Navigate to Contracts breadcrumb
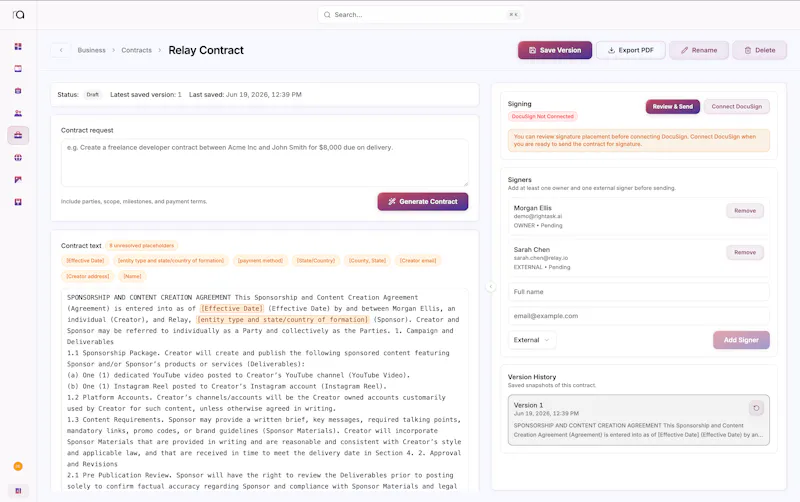 point(136,50)
